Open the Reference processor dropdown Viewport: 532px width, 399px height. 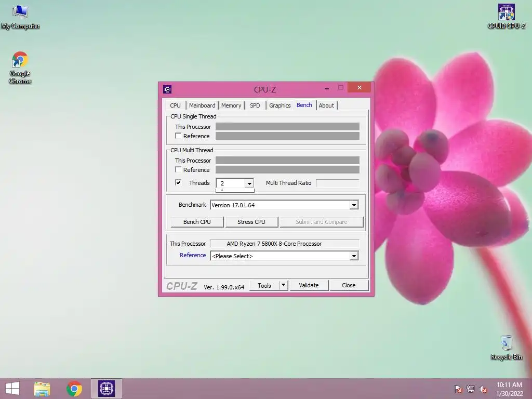pyautogui.click(x=354, y=256)
